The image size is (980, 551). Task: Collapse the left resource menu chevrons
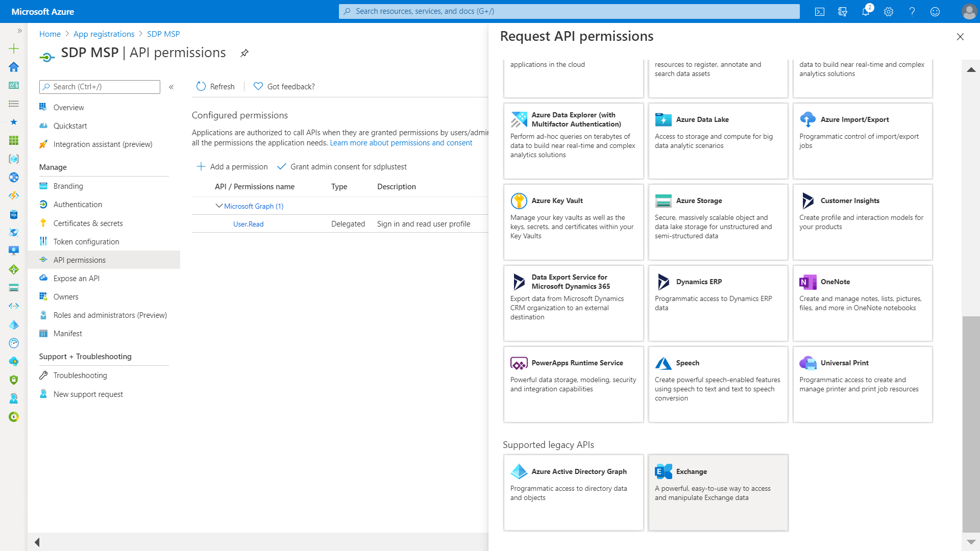tap(171, 87)
